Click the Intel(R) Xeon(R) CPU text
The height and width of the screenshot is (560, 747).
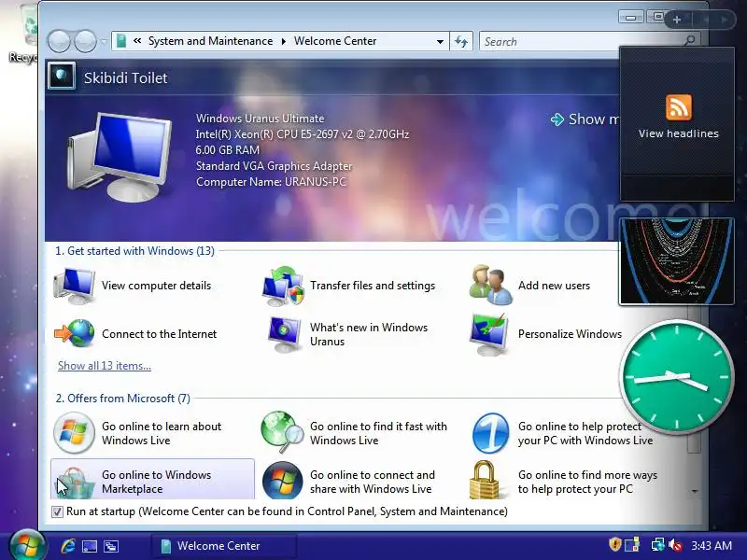pyautogui.click(x=302, y=134)
